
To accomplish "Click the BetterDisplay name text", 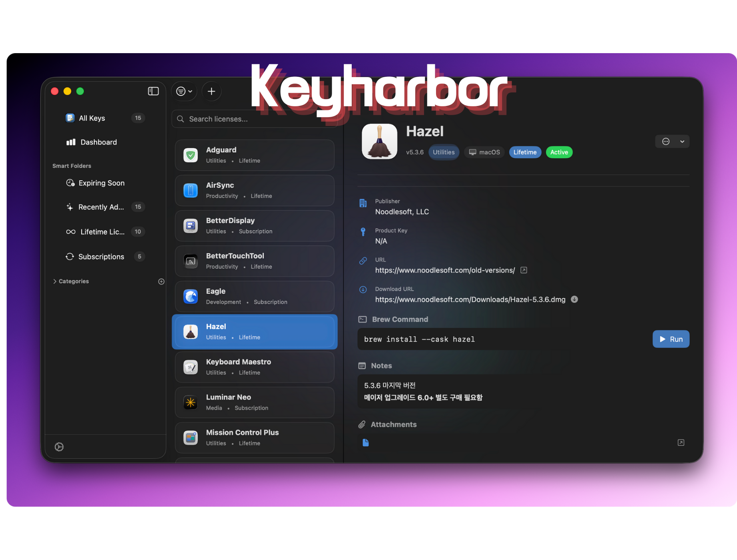I will [230, 221].
